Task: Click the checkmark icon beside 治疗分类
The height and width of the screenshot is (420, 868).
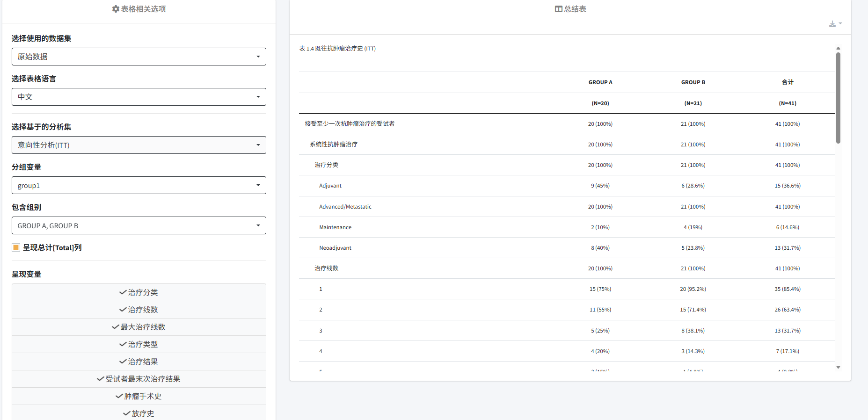Action: tap(123, 292)
